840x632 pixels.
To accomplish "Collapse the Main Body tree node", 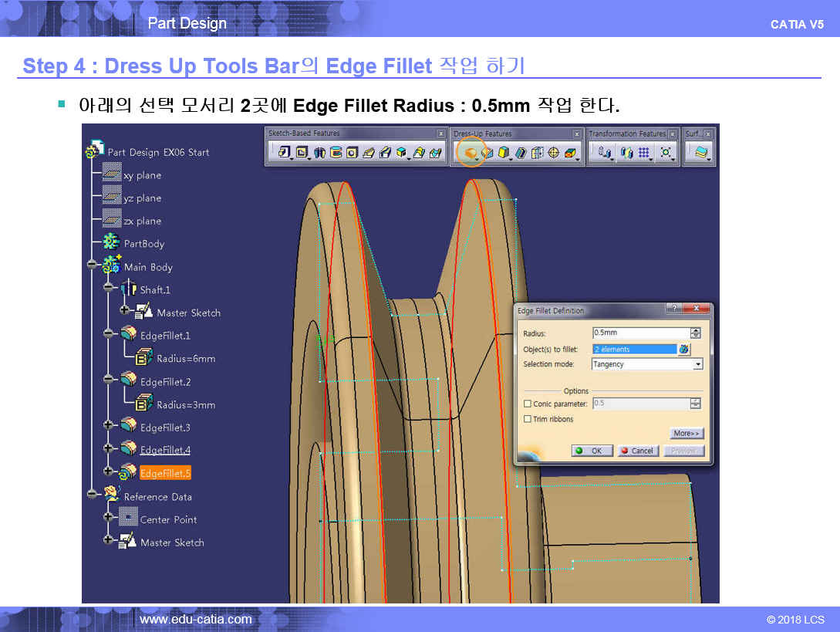I will coord(92,264).
